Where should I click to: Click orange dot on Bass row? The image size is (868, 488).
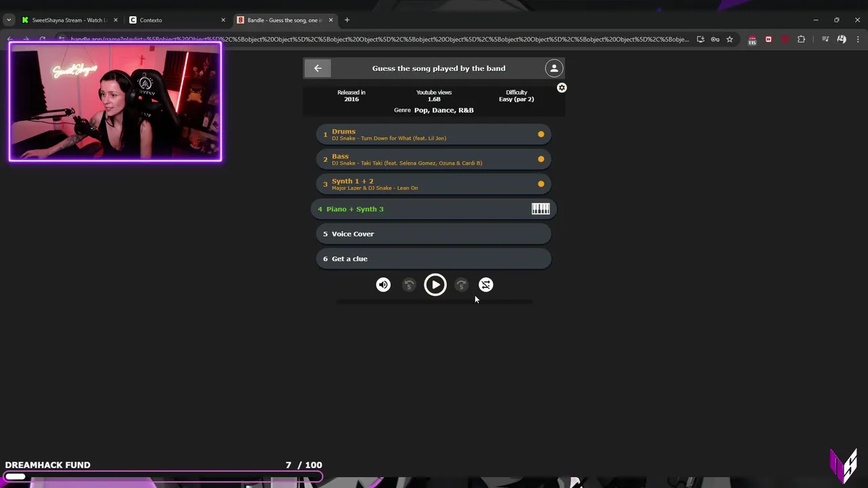coord(541,159)
